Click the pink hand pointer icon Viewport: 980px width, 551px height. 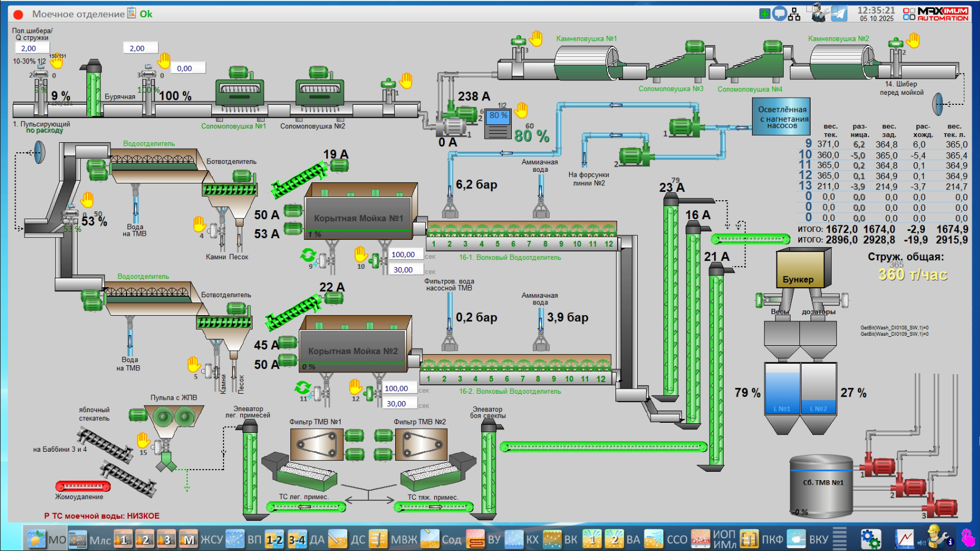[x=968, y=538]
